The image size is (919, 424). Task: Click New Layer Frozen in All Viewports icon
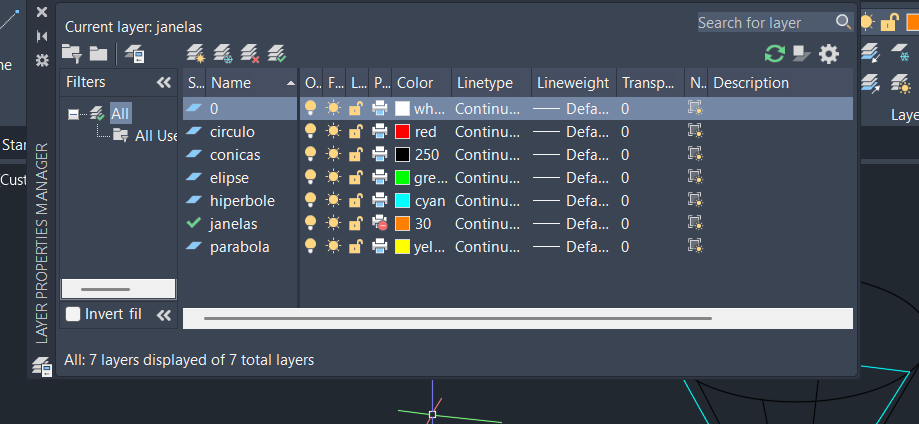pyautogui.click(x=223, y=54)
